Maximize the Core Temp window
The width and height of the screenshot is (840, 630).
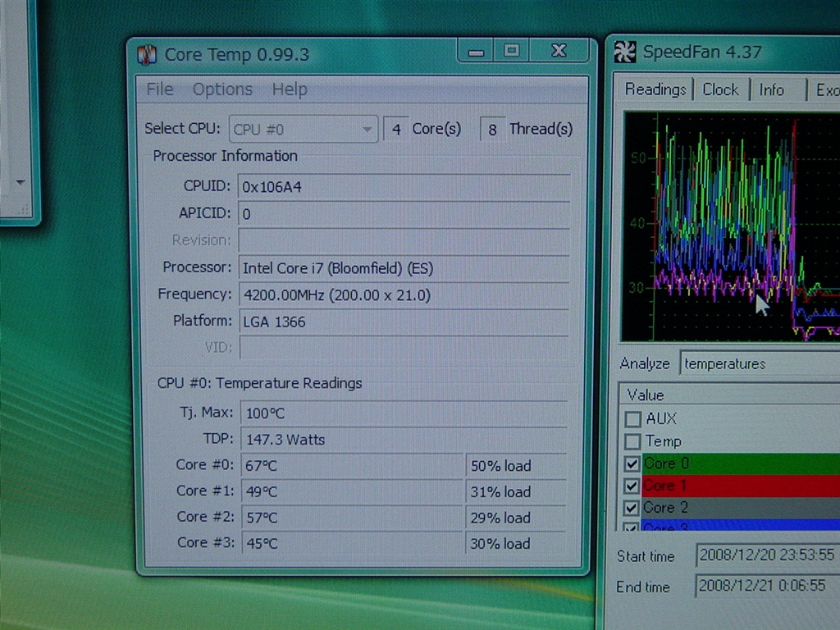click(x=512, y=51)
